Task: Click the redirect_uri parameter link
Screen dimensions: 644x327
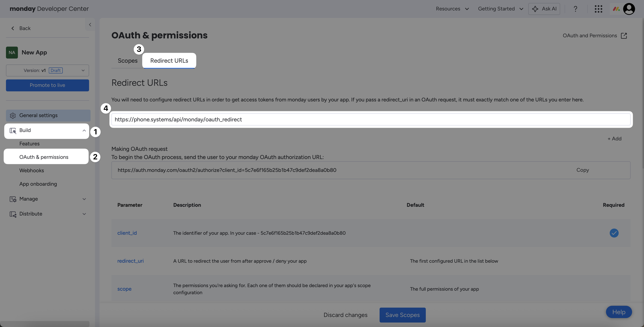Action: click(x=130, y=261)
